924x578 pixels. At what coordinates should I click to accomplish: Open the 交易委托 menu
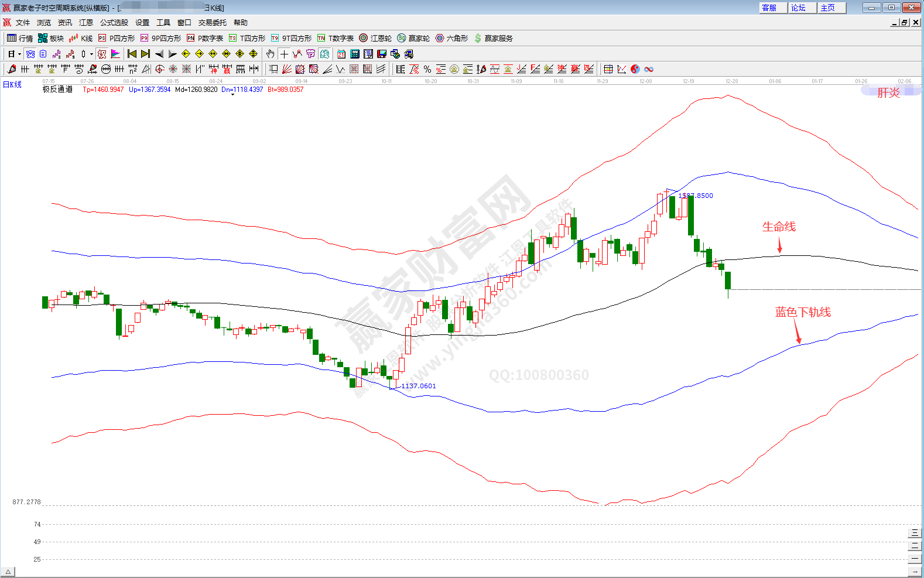tap(212, 23)
